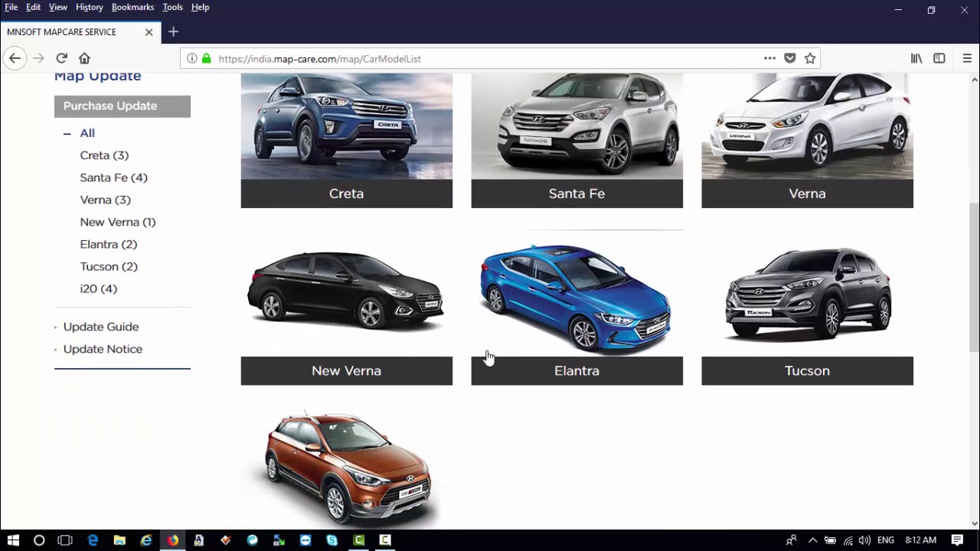The height and width of the screenshot is (551, 980).
Task: Open the Edit menu
Action: click(x=33, y=7)
